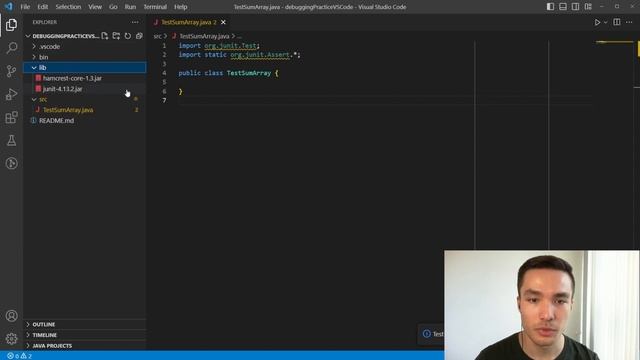Viewport: 640px width, 360px height.
Task: Open Run and Debug view
Action: [11, 94]
